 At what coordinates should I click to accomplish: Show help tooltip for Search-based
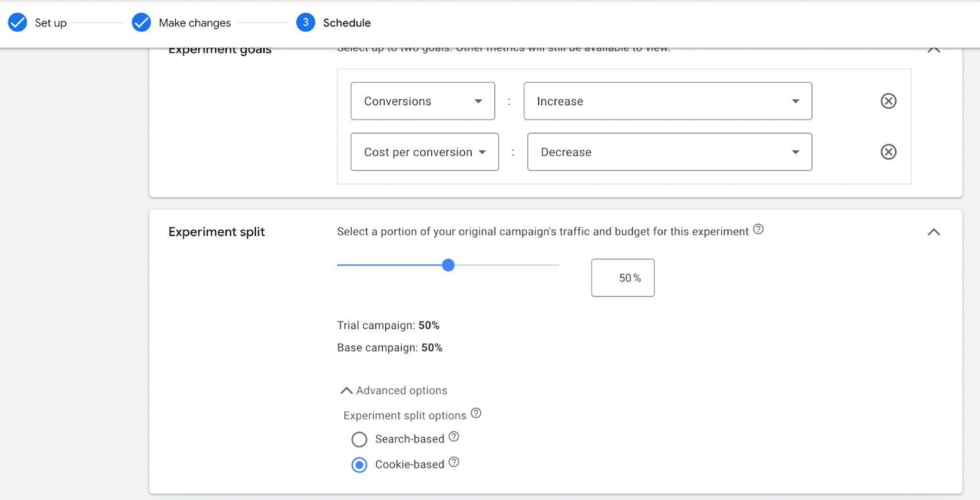tap(454, 437)
